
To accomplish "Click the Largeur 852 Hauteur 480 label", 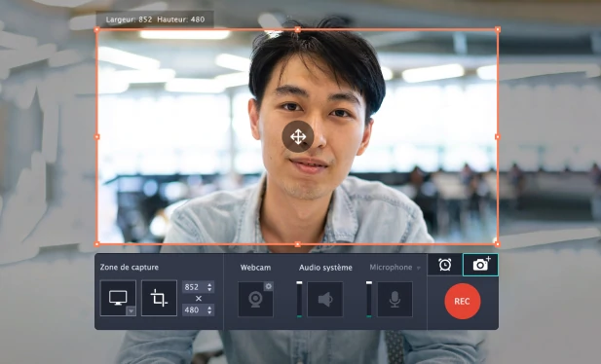I will [x=155, y=19].
